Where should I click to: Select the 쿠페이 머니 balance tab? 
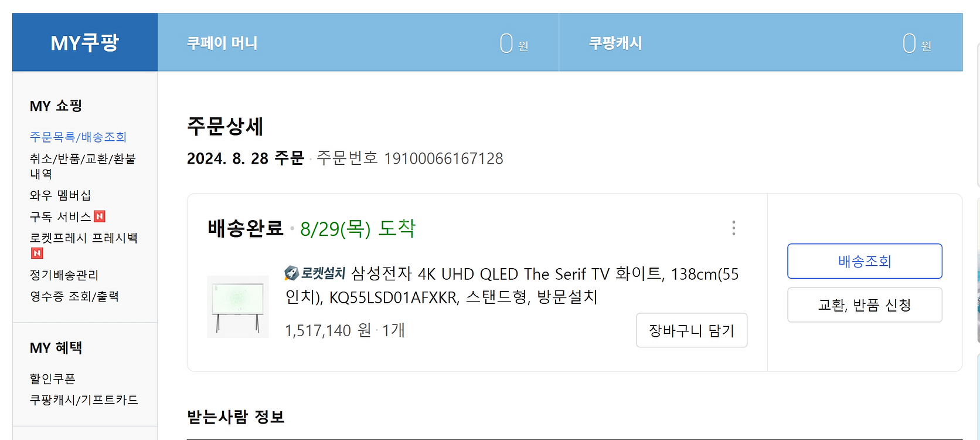pos(358,43)
